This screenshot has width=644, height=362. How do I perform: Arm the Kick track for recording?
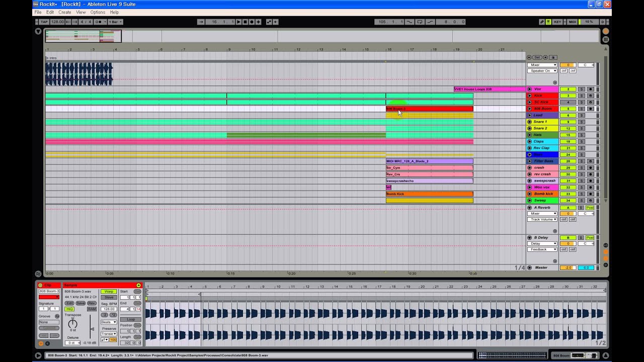[590, 96]
